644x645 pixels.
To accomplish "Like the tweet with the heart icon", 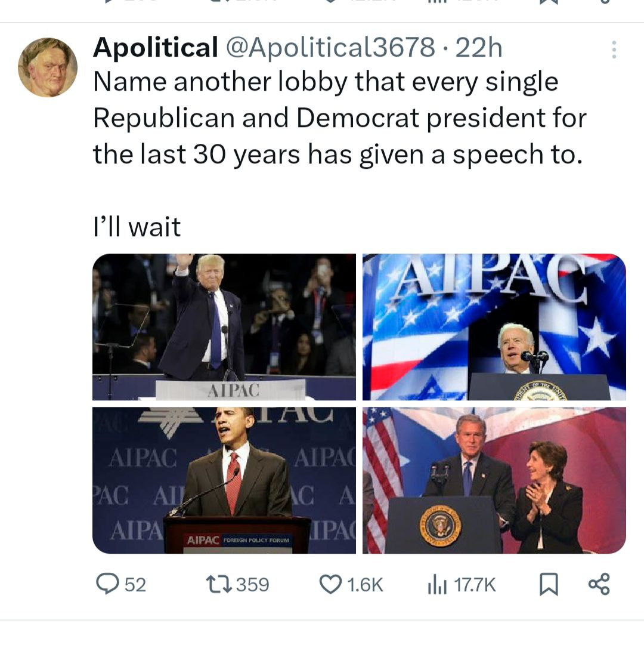I will 330,584.
